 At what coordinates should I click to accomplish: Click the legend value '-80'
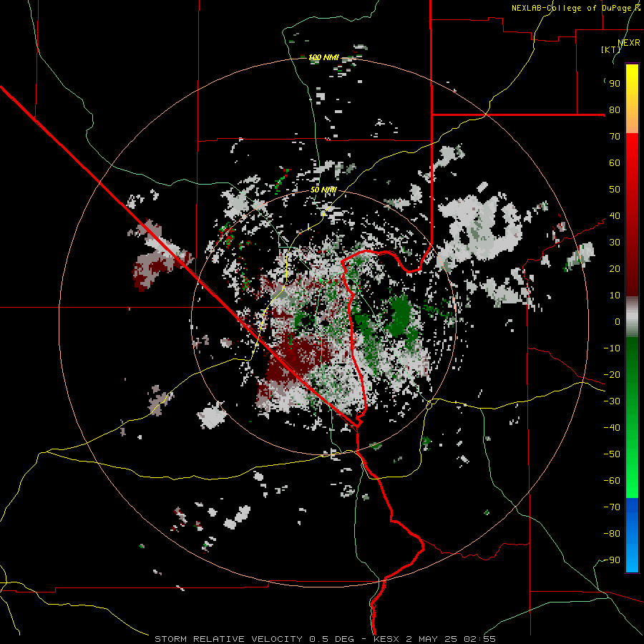[x=612, y=534]
